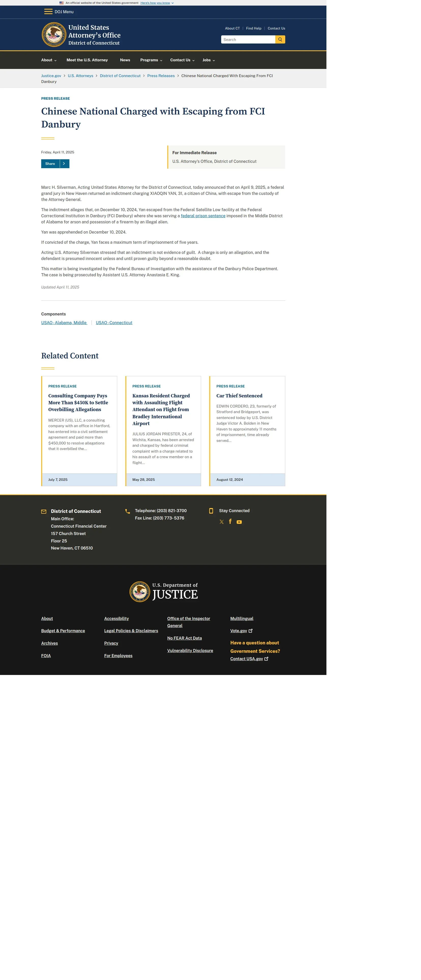Click footer Archives link

(49, 643)
